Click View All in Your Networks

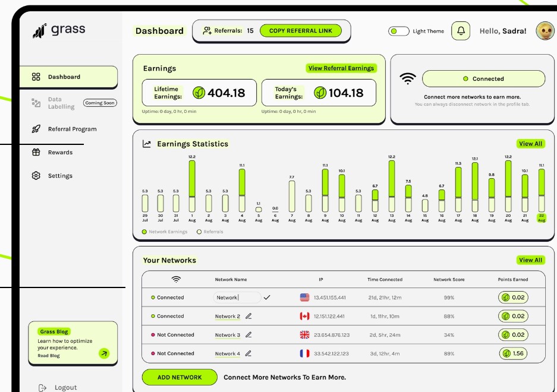pos(530,260)
